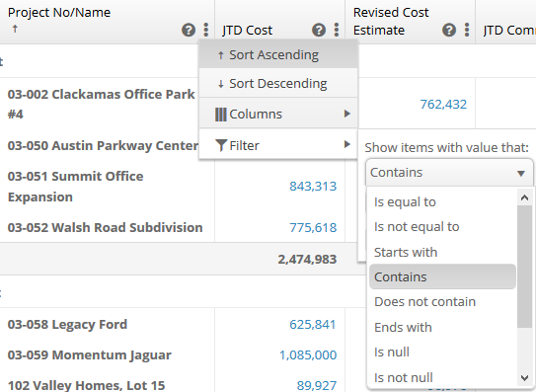Open Project No/Name column menu dots

coord(205,30)
